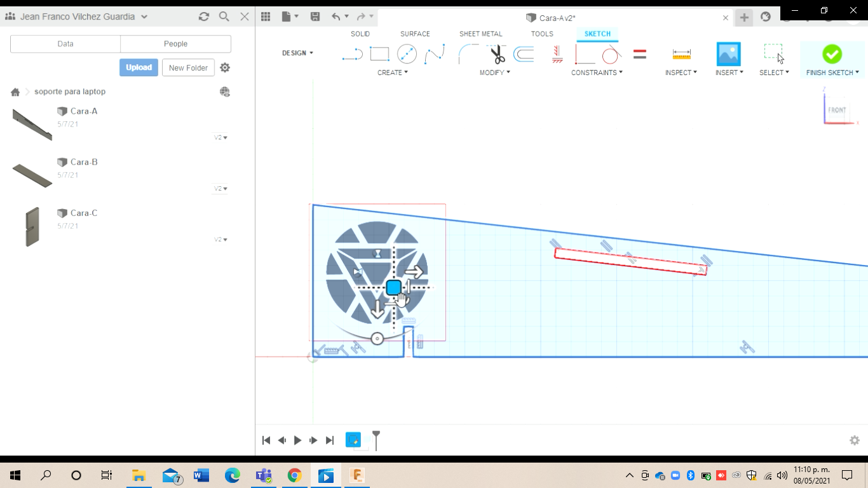Open Google Chrome from the taskbar
This screenshot has width=868, height=488.
tap(294, 475)
